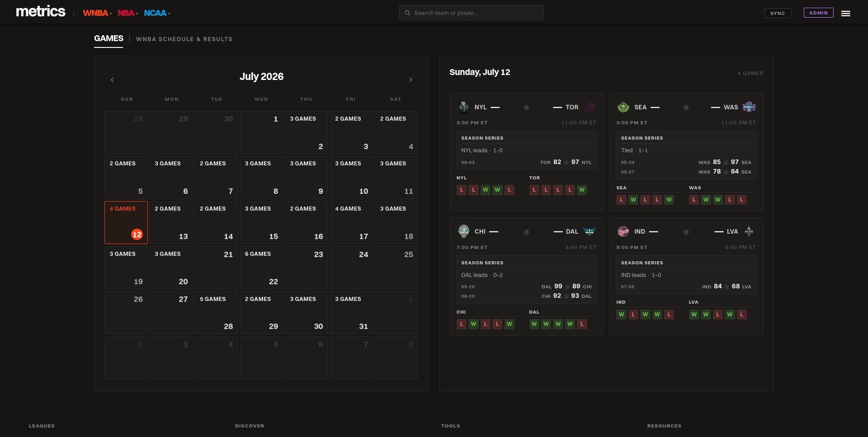Click the search magnifier icon
The height and width of the screenshot is (437, 868).
tap(407, 13)
